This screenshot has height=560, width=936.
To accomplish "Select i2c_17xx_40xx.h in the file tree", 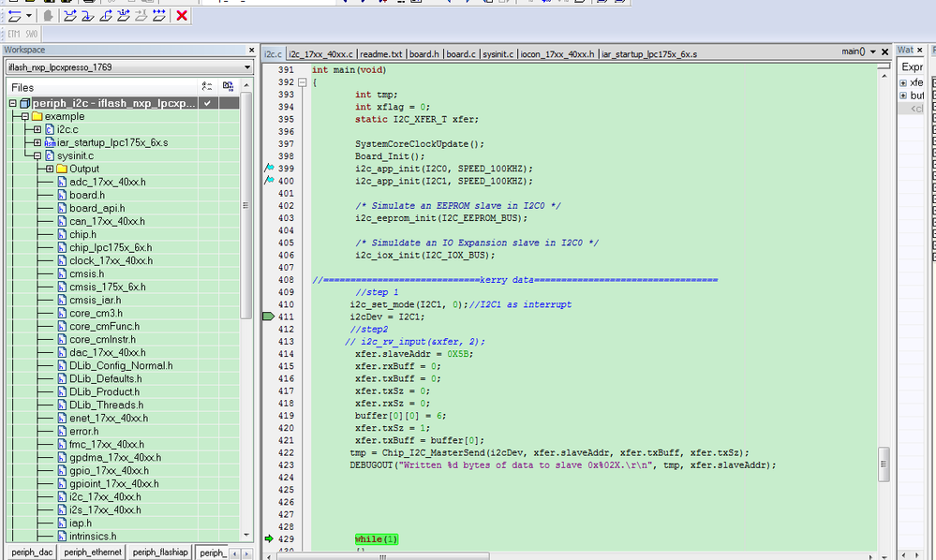I will tap(105, 496).
